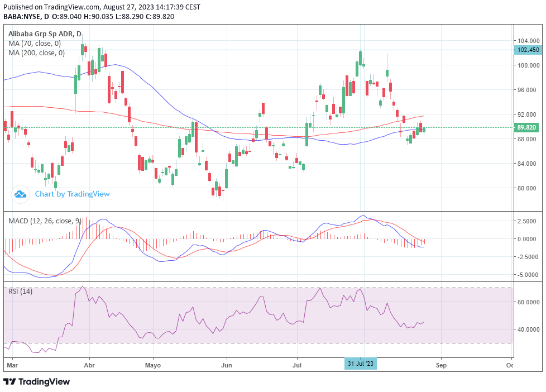Click the 96.000 price axis label

pyautogui.click(x=526, y=90)
